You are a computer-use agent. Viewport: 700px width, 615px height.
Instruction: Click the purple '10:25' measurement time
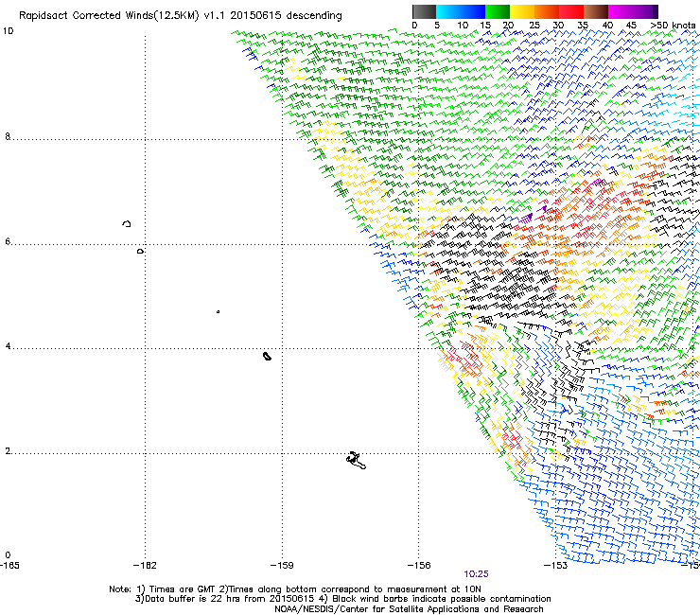[x=477, y=574]
